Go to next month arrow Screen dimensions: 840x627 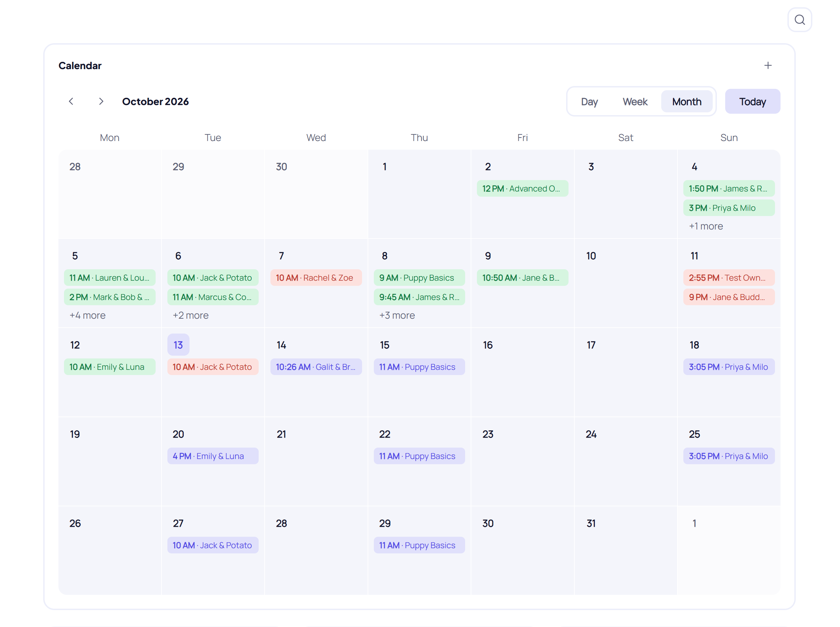pyautogui.click(x=101, y=101)
